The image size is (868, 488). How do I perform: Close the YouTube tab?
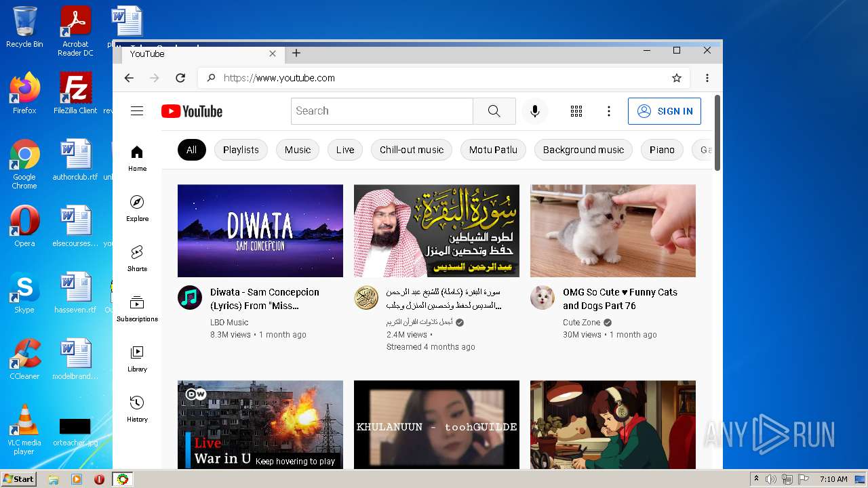273,54
